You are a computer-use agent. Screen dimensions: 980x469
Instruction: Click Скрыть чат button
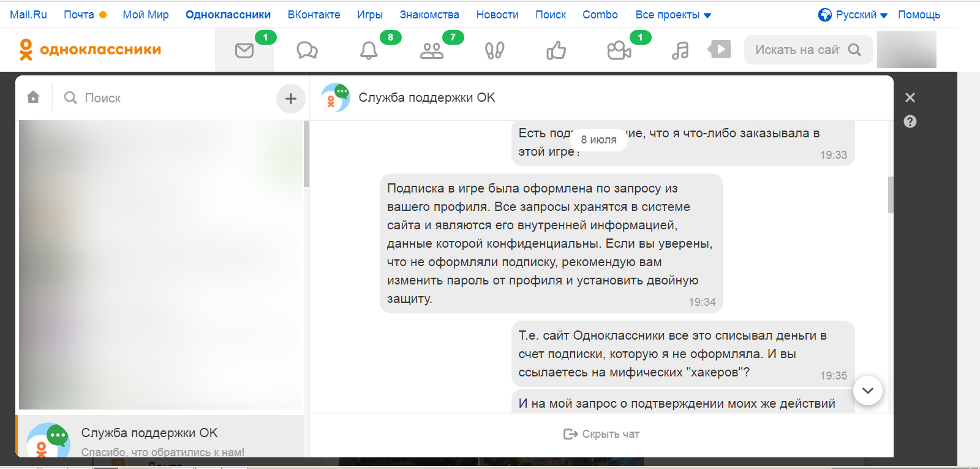click(x=601, y=434)
